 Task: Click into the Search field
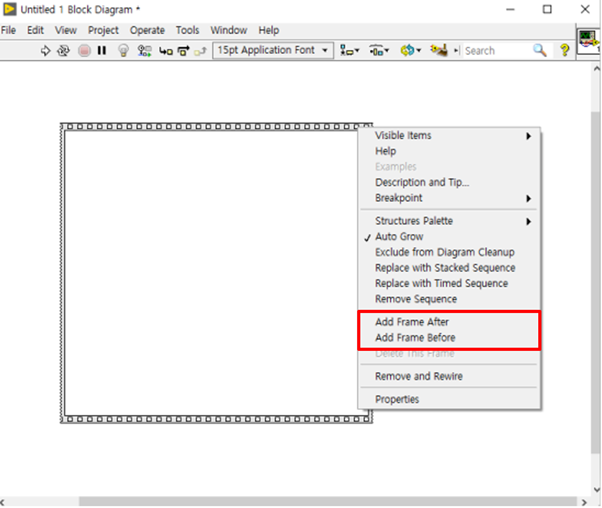497,51
